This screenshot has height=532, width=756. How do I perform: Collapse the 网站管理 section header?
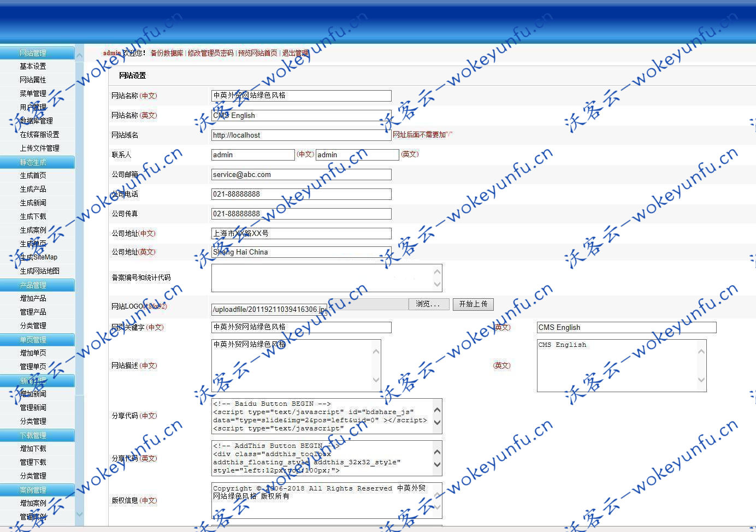(x=37, y=53)
